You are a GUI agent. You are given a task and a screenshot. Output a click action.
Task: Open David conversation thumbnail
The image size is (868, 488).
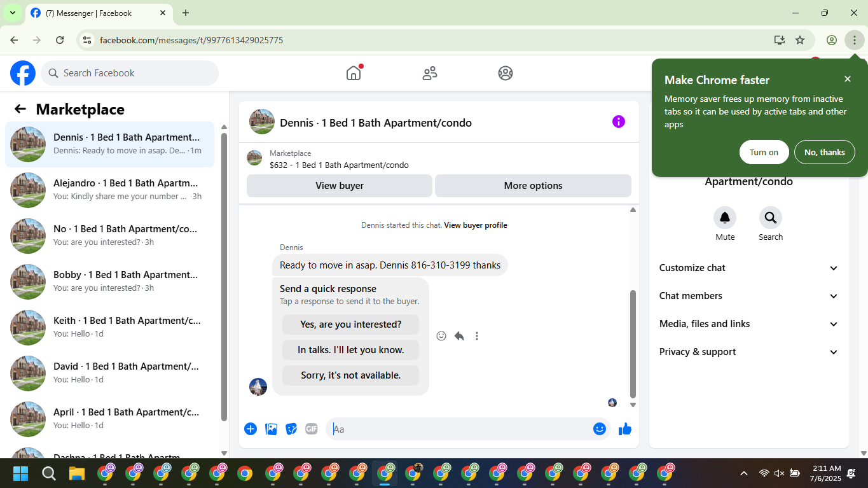(x=28, y=373)
